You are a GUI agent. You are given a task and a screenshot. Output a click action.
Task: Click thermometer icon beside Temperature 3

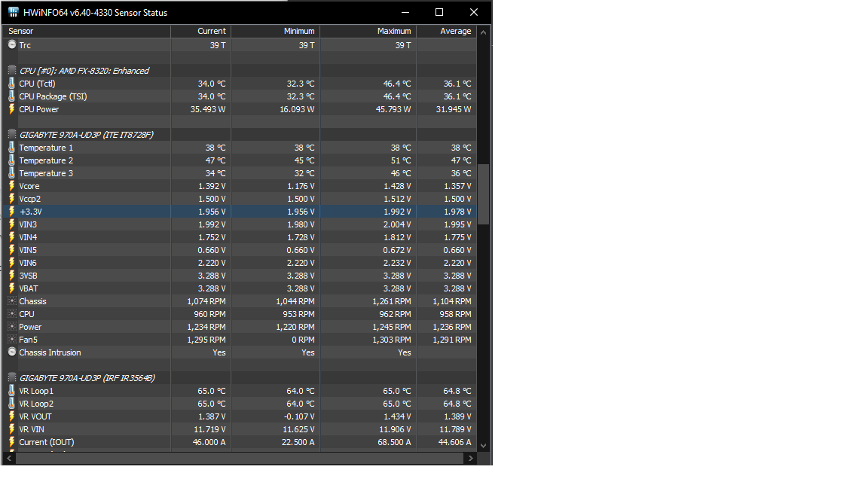click(x=12, y=173)
